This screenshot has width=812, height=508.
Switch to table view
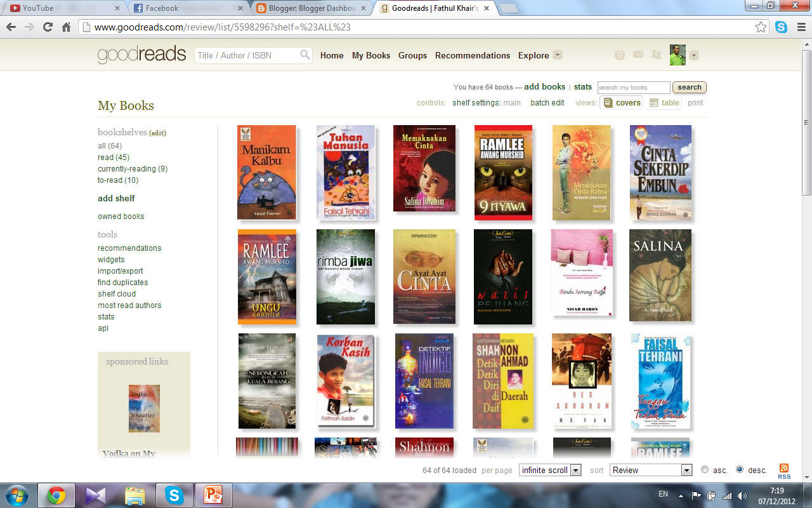pyautogui.click(x=664, y=103)
